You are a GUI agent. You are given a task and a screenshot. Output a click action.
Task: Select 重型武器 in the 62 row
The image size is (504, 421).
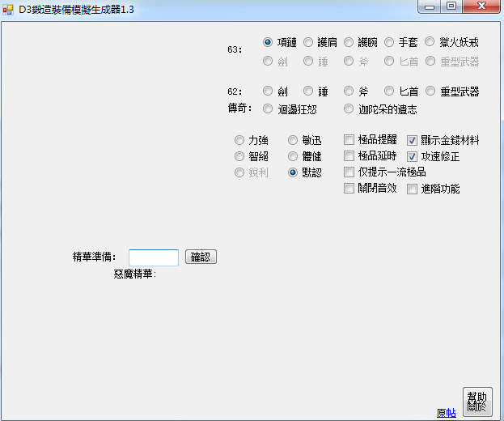(430, 91)
